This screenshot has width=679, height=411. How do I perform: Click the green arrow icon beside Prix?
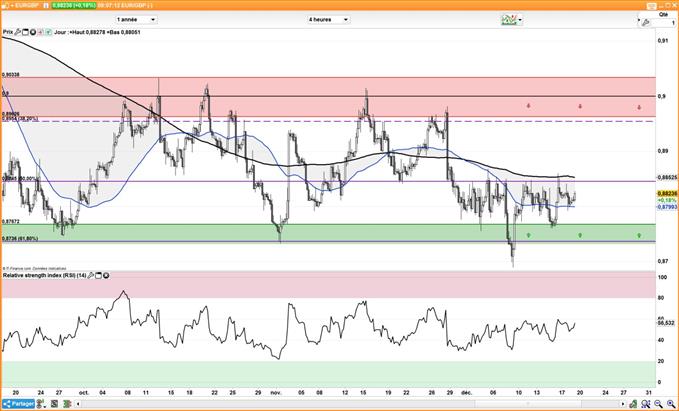click(x=48, y=32)
